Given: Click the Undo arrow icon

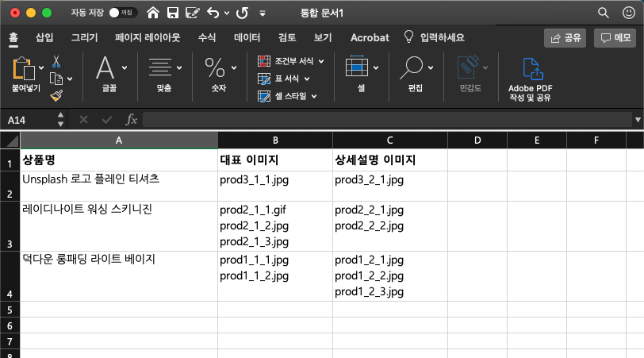Looking at the screenshot, I should [x=212, y=13].
